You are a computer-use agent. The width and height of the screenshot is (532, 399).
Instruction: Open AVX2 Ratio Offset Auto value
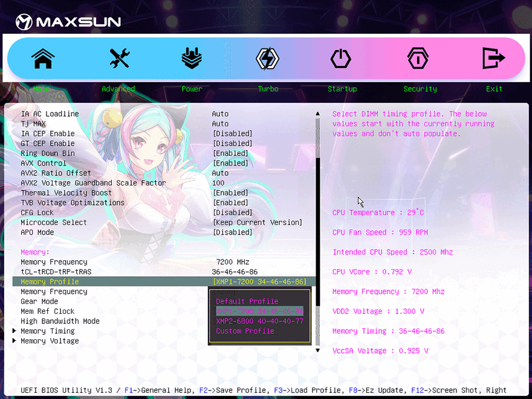(x=220, y=173)
